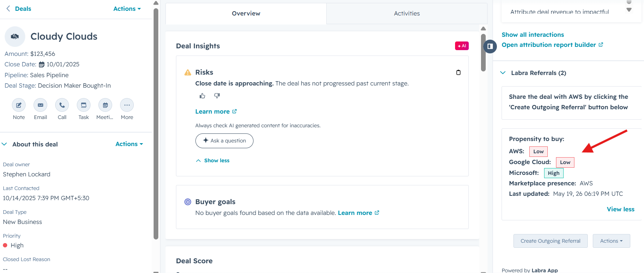
Task: Click the Task icon
Action: click(84, 105)
